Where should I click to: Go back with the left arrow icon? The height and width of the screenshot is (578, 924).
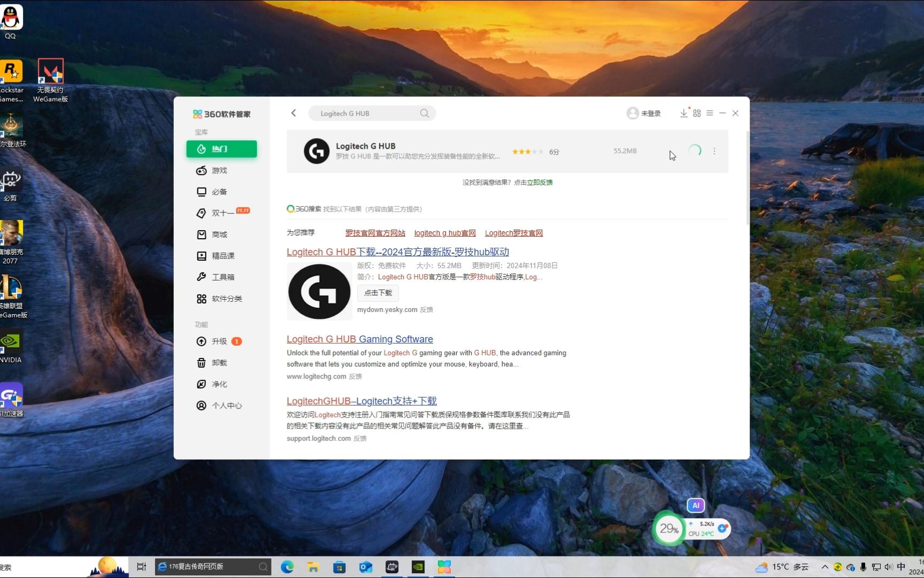294,113
